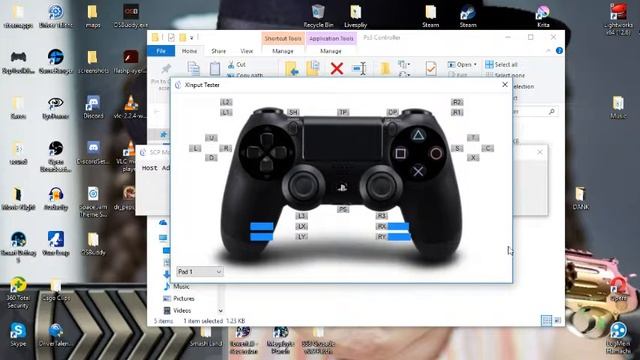The width and height of the screenshot is (640, 360).
Task: Open the Discord desktop shortcut
Action: [93, 107]
